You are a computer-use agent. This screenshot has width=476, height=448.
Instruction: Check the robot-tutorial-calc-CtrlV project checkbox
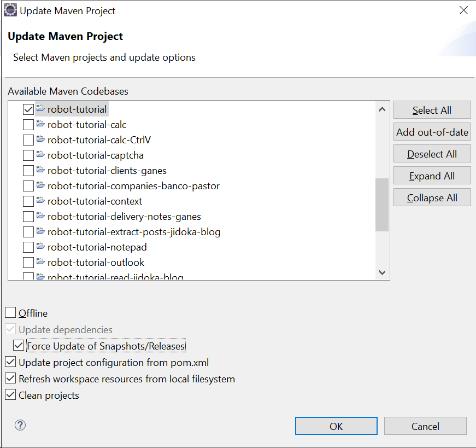(x=28, y=140)
